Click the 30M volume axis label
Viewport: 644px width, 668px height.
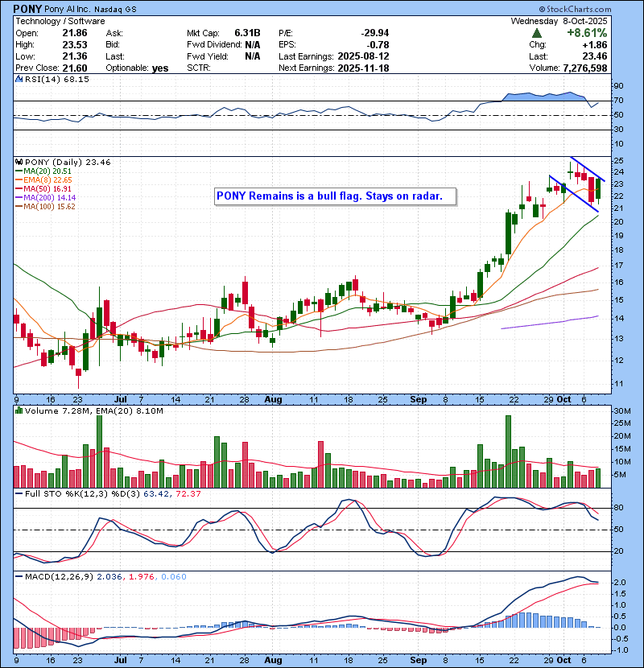tap(621, 411)
